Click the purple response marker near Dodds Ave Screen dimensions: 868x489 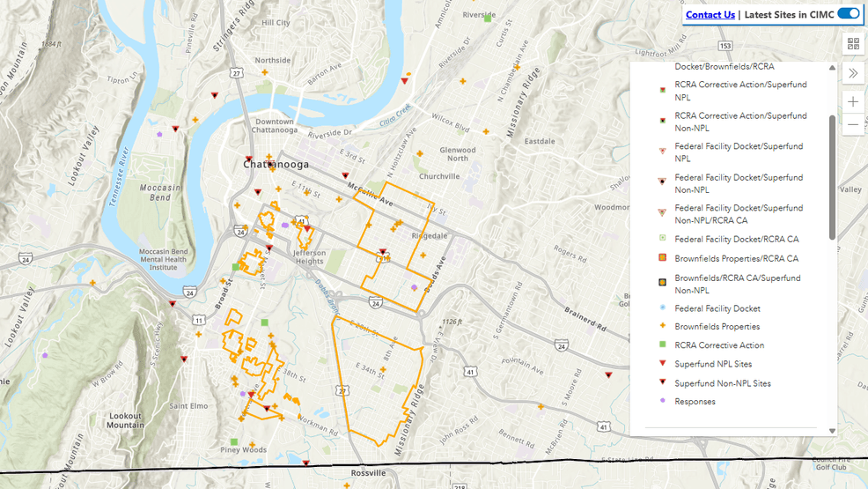coord(414,287)
